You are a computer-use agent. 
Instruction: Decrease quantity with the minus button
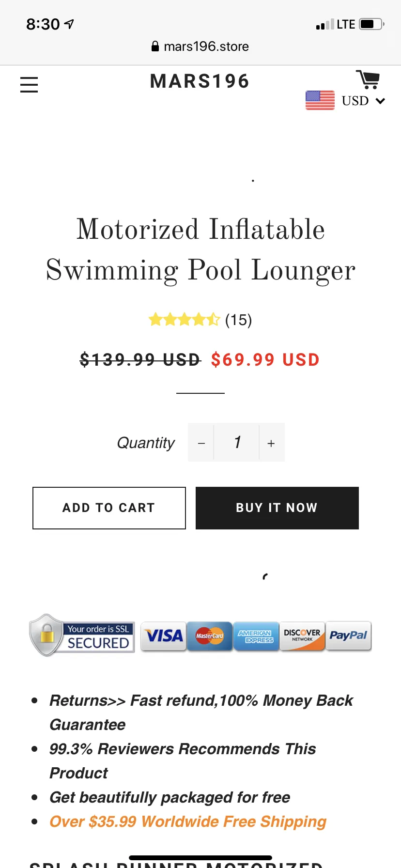click(201, 443)
